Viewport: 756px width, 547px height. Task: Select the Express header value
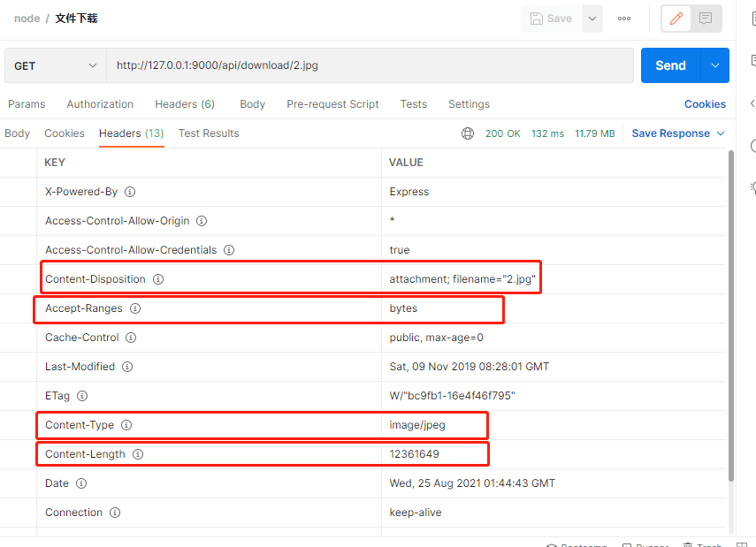coord(409,192)
